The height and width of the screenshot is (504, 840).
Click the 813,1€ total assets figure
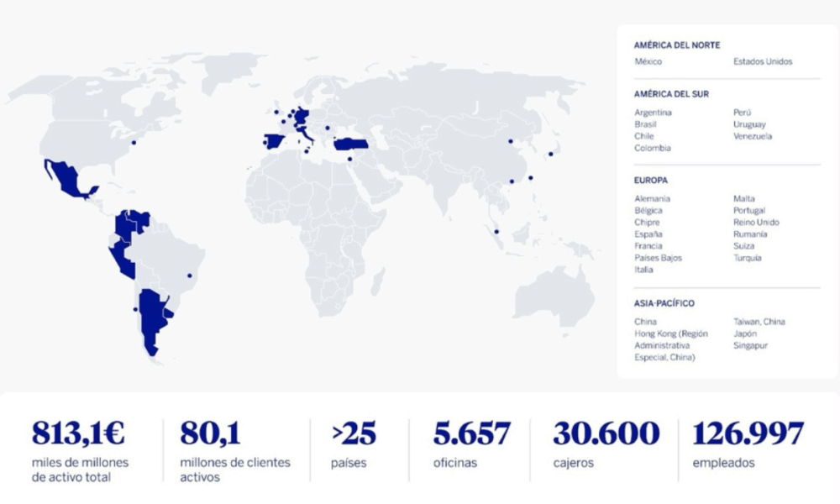[x=79, y=433]
